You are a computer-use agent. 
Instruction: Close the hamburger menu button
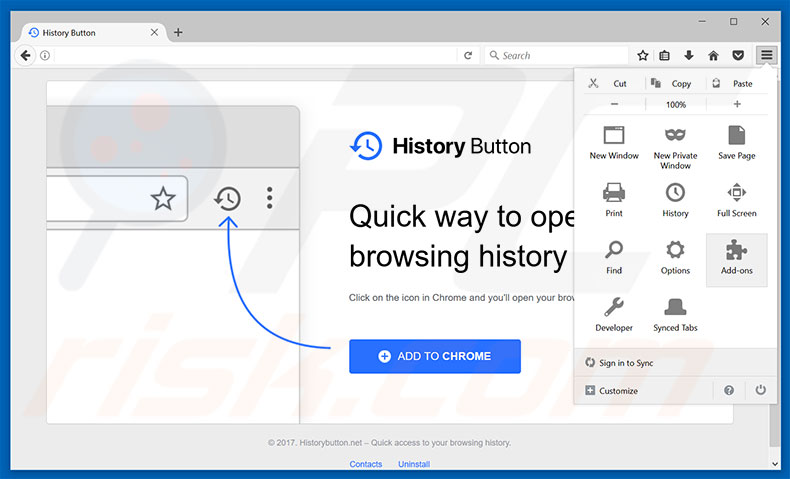[766, 55]
